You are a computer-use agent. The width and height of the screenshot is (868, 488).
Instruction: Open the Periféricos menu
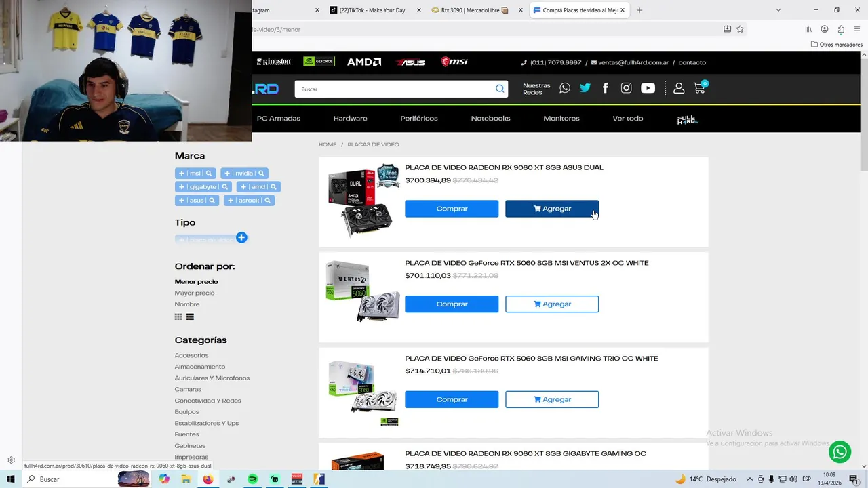pyautogui.click(x=419, y=119)
